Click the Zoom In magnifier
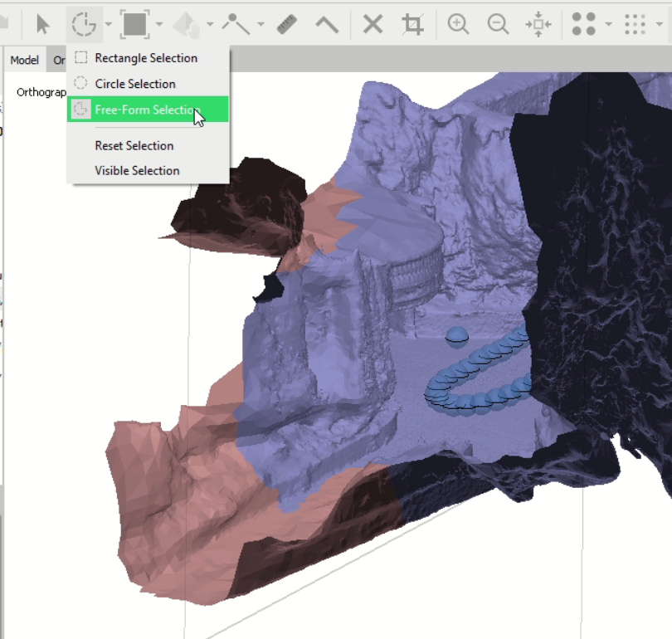This screenshot has width=672, height=639. point(458,24)
